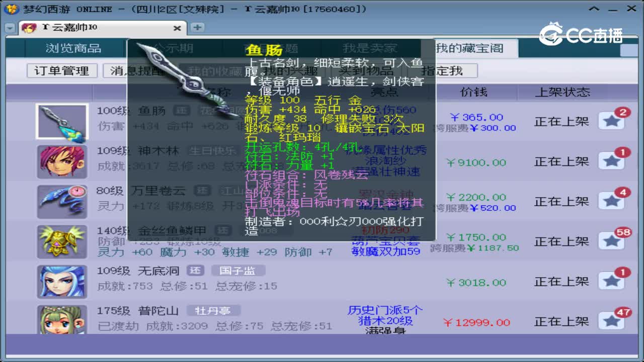The image size is (644, 362).
Task: Click the ￥9100.00 price
Action: click(476, 162)
